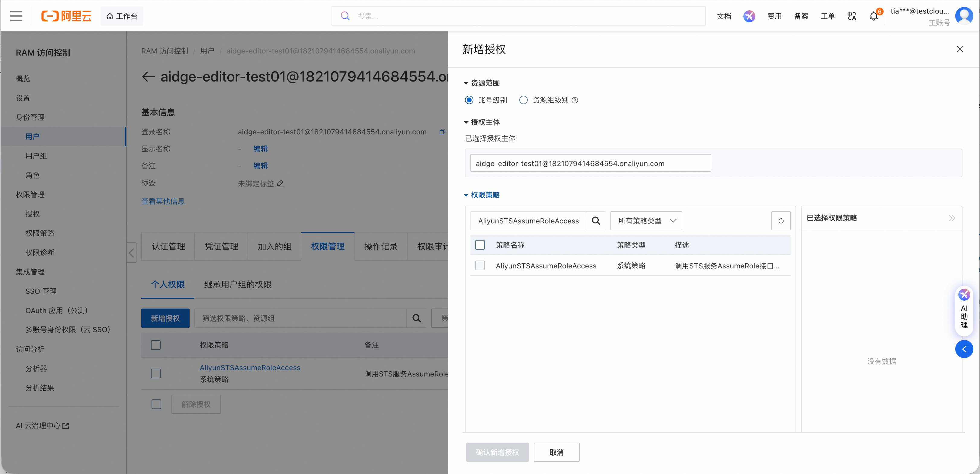Click the search magnifier icon in top bar
Screen dimensions: 980x474
345,16
